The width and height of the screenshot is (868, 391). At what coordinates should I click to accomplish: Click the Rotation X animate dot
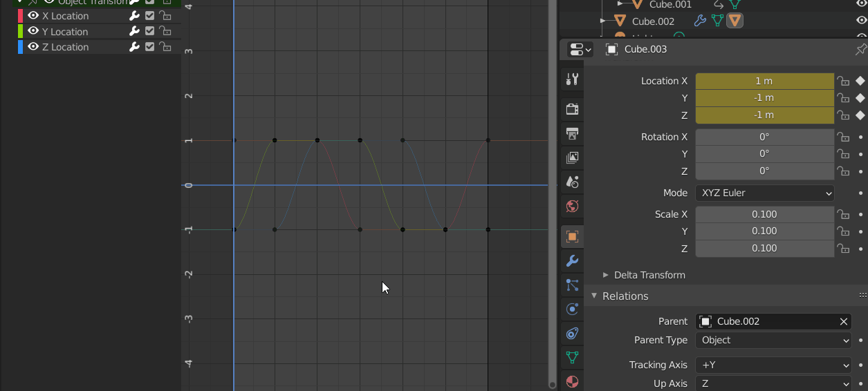[x=860, y=137]
